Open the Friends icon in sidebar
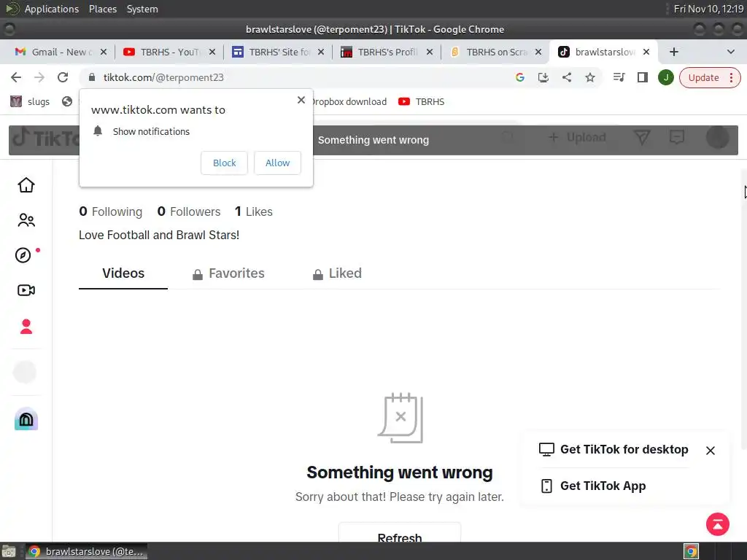The image size is (747, 560). [x=26, y=220]
